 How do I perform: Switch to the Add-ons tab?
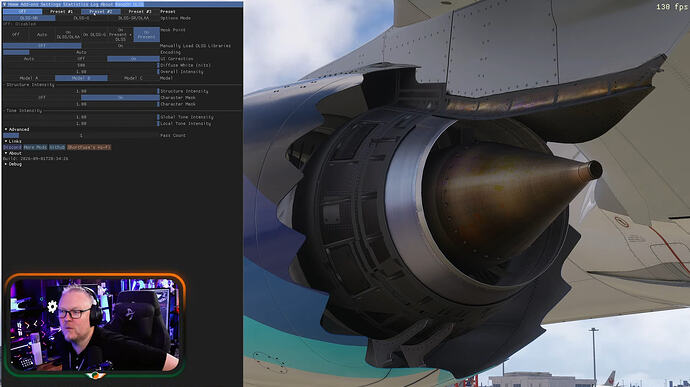(29, 4)
